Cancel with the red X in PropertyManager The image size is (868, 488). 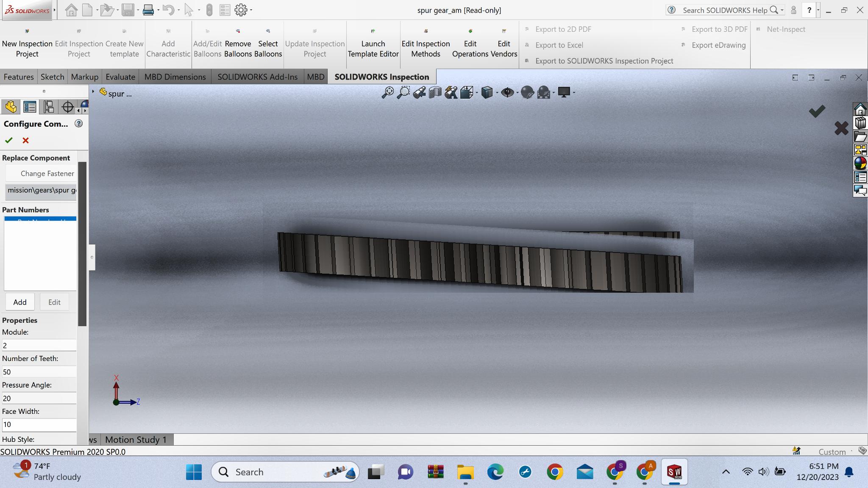coord(25,140)
